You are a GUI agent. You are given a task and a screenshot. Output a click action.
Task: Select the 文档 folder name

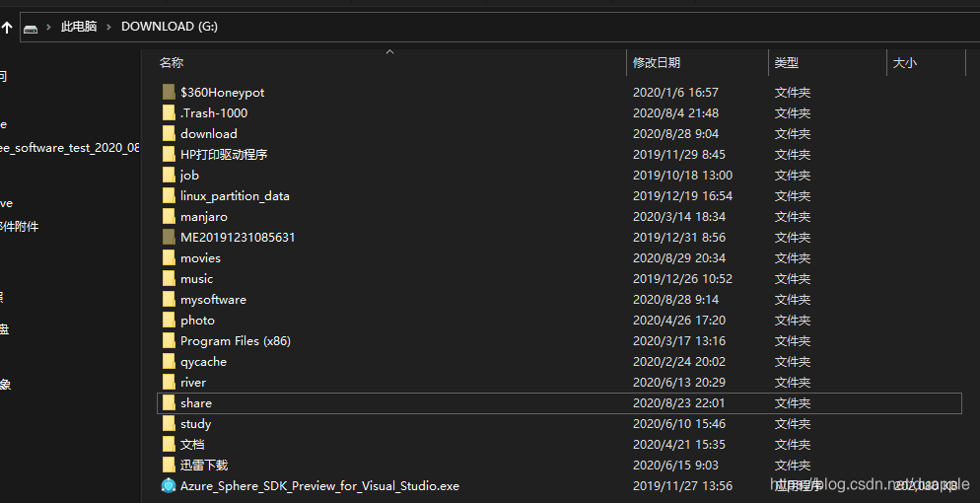[x=192, y=444]
